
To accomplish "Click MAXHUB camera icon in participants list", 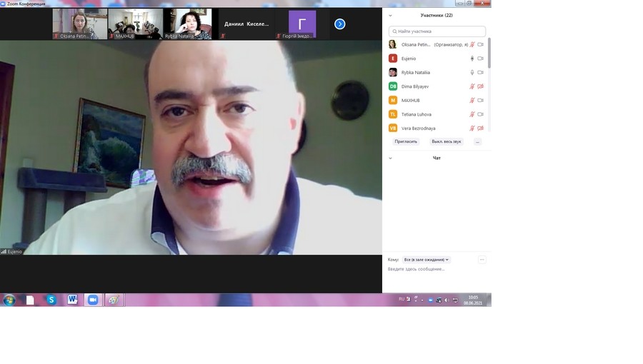I will pyautogui.click(x=481, y=101).
